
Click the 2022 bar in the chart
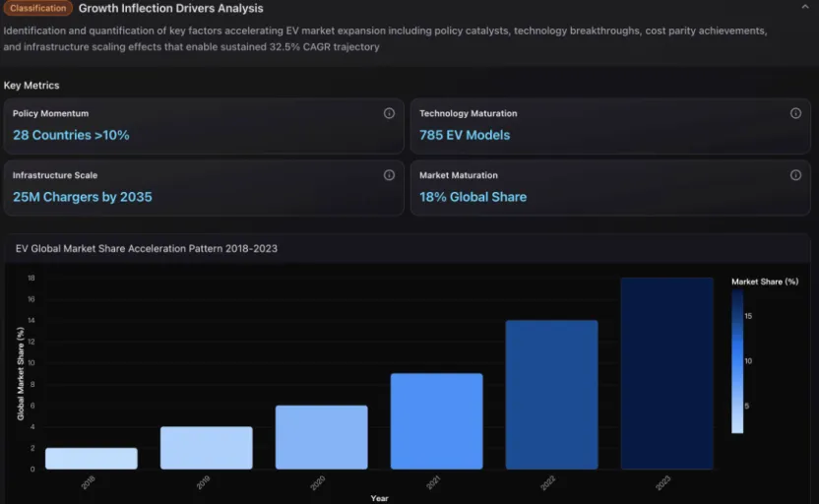pos(551,395)
